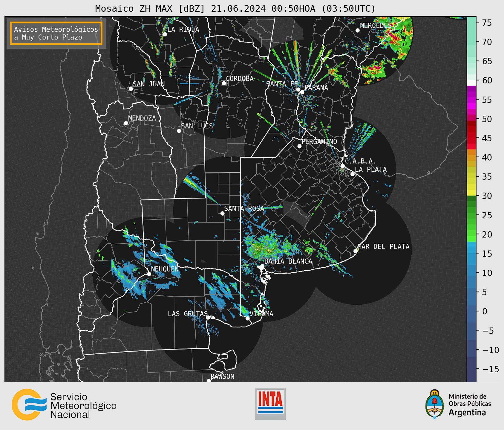Click the Argentina coat of arms emblem

click(x=435, y=404)
